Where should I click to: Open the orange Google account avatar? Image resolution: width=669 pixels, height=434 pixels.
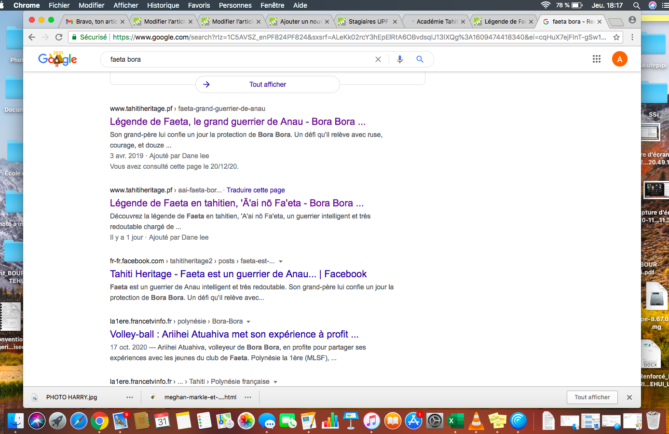(x=620, y=59)
